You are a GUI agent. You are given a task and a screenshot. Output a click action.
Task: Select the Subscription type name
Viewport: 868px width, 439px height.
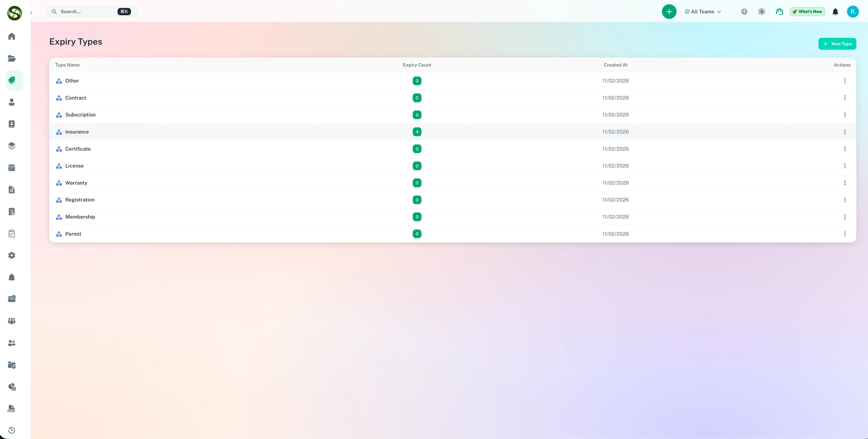[x=81, y=115]
